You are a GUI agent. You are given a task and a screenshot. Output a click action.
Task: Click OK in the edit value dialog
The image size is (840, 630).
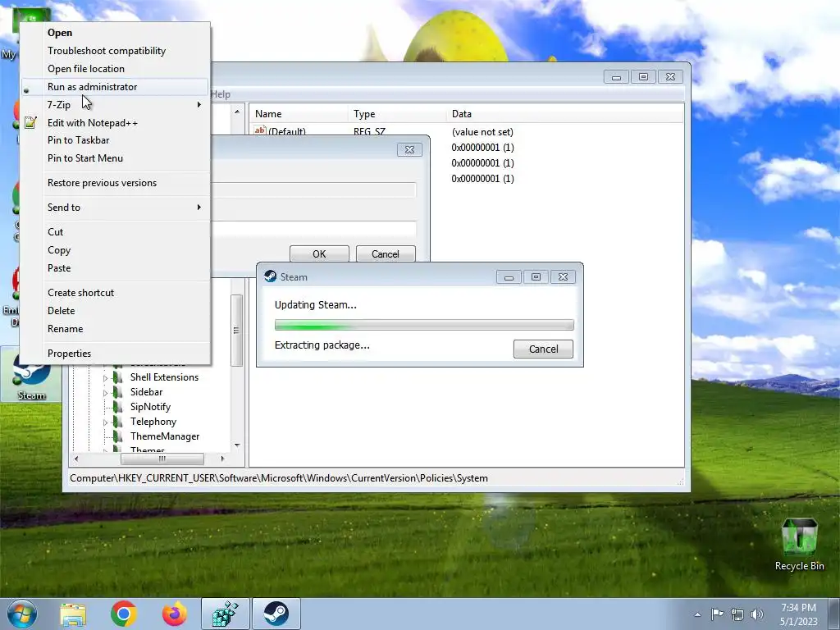coord(319,254)
